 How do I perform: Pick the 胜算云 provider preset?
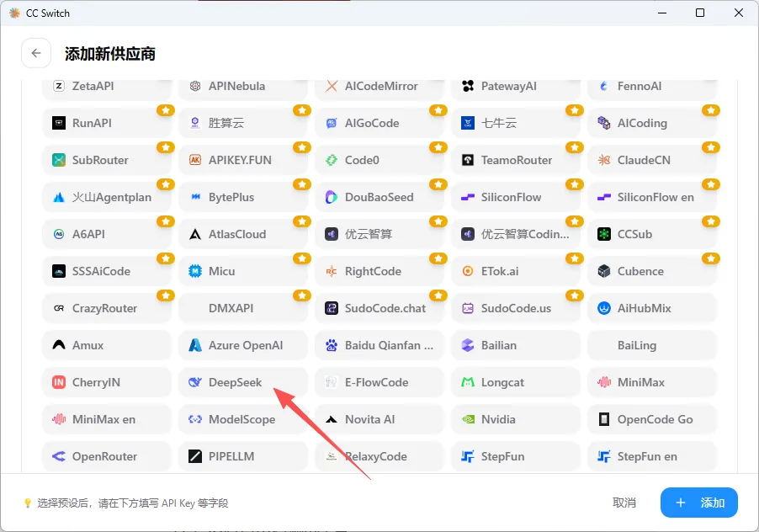(x=243, y=123)
